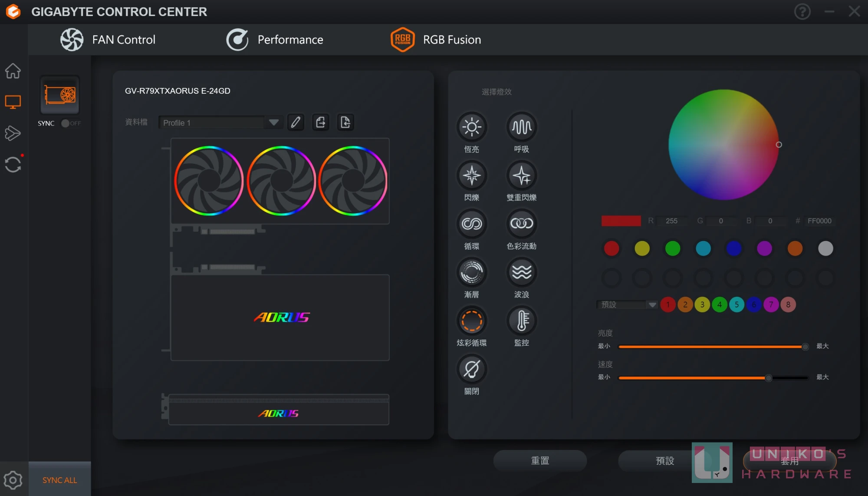This screenshot has width=868, height=496.
Task: Click the 亮度 brightness slider
Action: coord(713,347)
